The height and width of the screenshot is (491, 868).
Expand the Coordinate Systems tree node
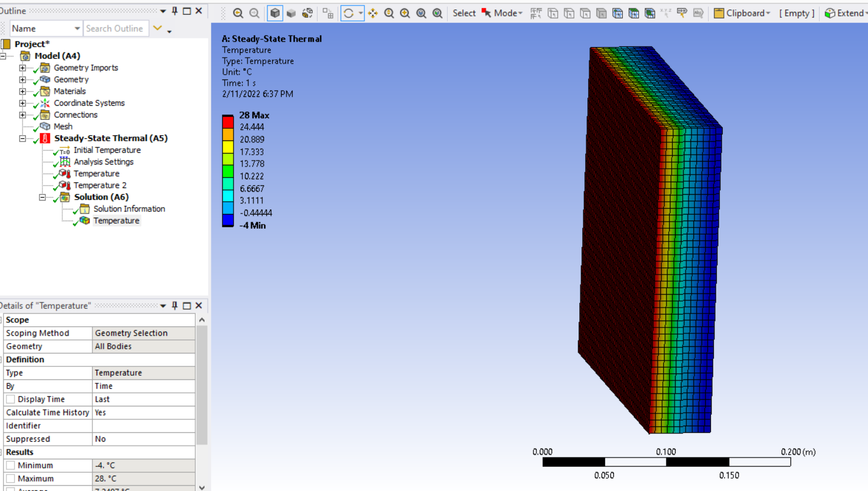(22, 103)
